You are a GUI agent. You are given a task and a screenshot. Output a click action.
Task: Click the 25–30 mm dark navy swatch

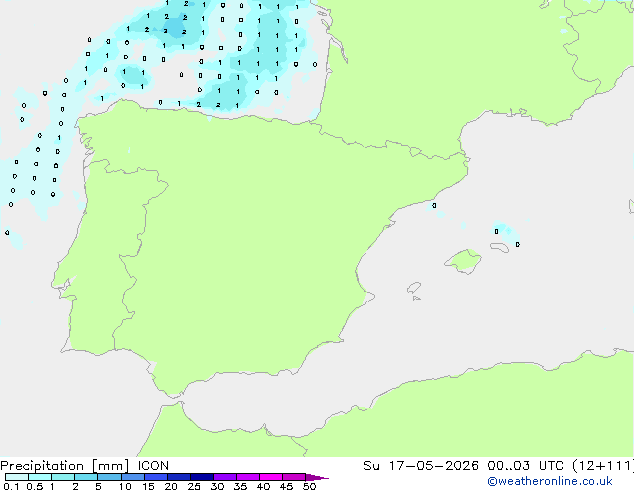(x=202, y=477)
